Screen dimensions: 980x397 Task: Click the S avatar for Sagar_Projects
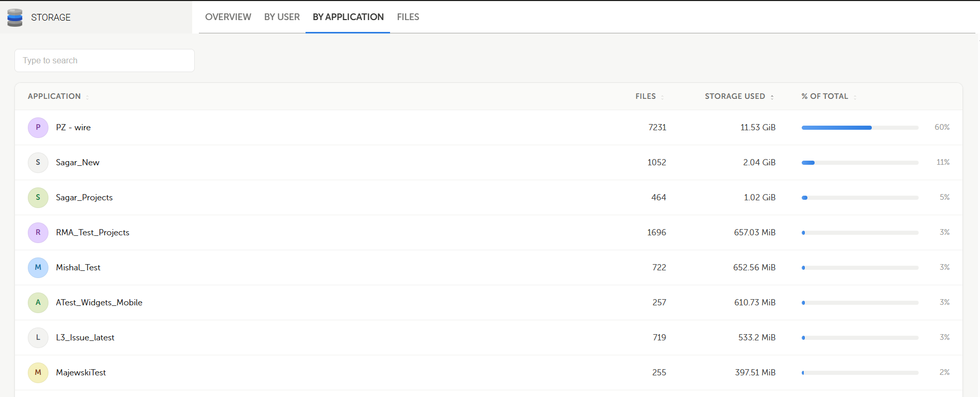pos(38,198)
